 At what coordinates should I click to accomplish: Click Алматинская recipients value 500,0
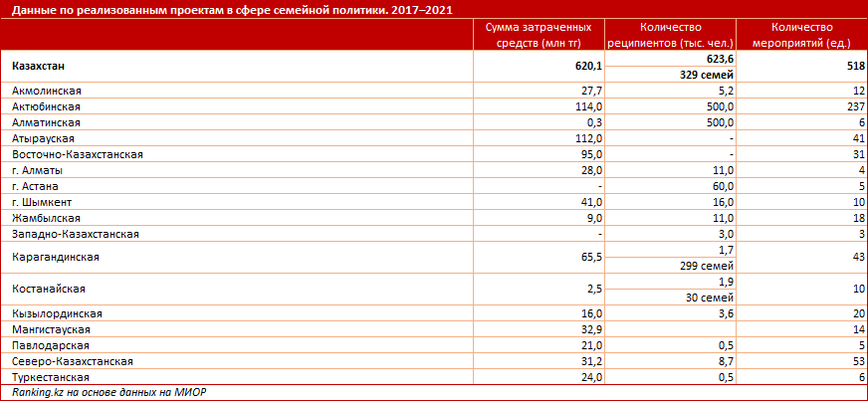coord(720,122)
